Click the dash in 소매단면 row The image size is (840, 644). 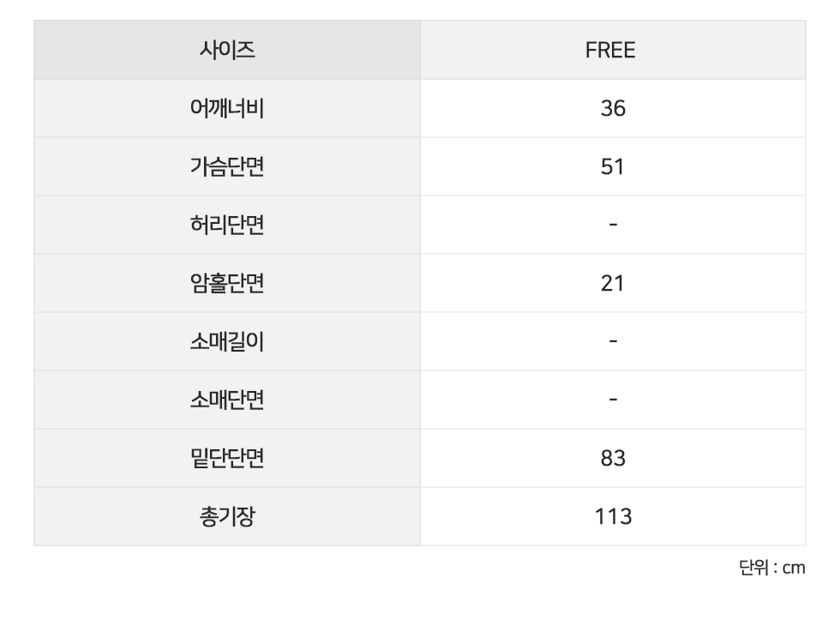[613, 400]
